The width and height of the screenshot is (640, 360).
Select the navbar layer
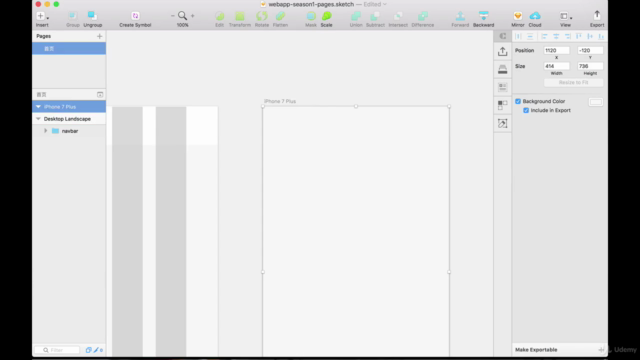69,131
